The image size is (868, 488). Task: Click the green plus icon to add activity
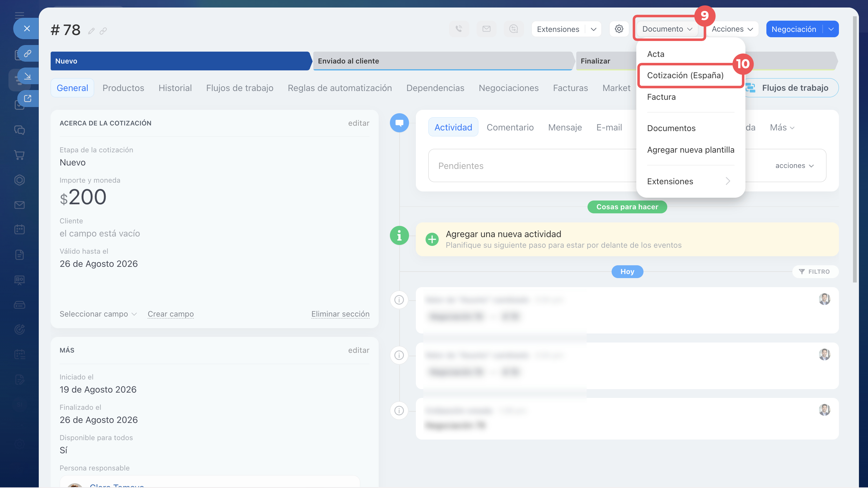(x=432, y=239)
